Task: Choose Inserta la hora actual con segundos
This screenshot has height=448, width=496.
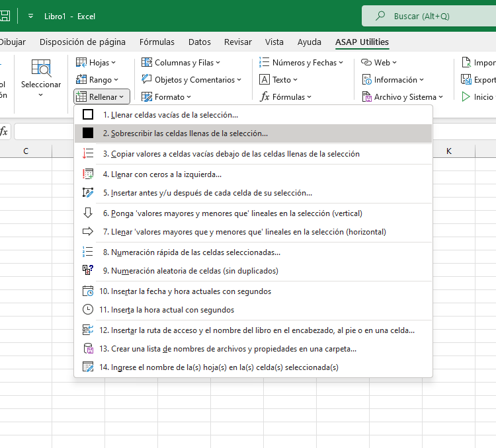Action: point(253,310)
